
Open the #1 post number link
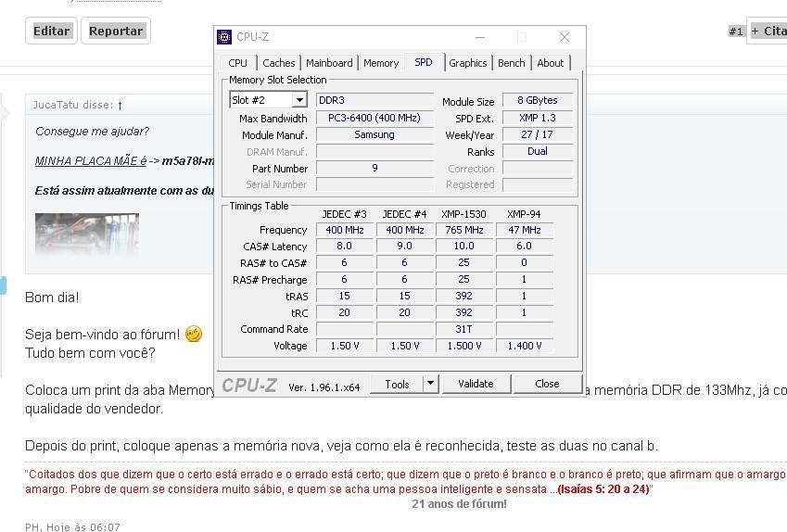(x=736, y=32)
